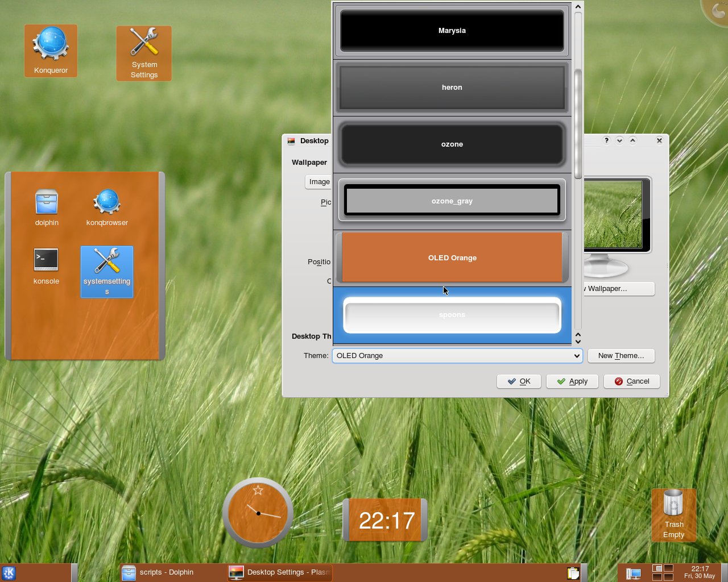Choose the spoons theme from the list
The image size is (728, 582).
click(452, 315)
